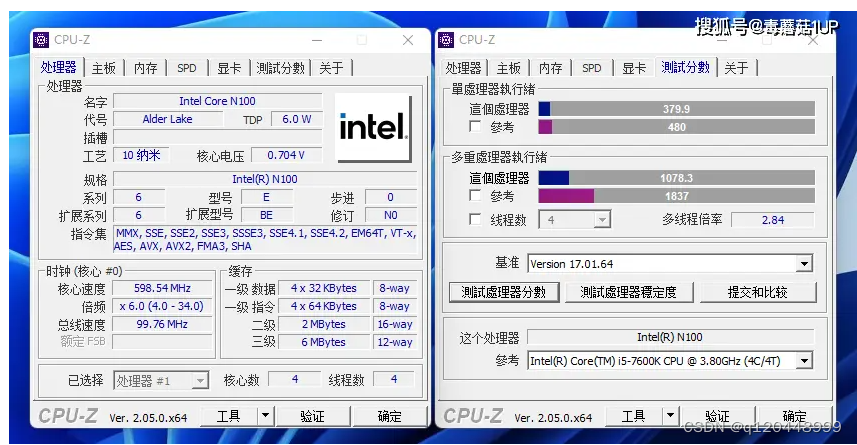Click 核心速度 value 598.54 MHz
Image resolution: width=857 pixels, height=445 pixels.
click(x=162, y=288)
